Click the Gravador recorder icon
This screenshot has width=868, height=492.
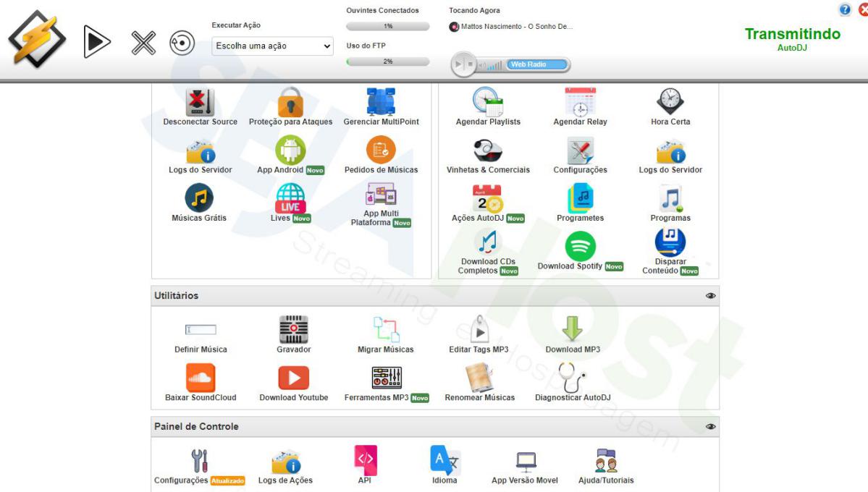point(294,330)
